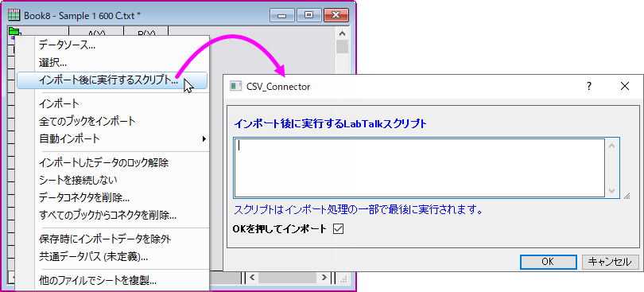Choose 全てのブックをインポート
Image resolution: width=644 pixels, height=292 pixels.
[x=112, y=121]
